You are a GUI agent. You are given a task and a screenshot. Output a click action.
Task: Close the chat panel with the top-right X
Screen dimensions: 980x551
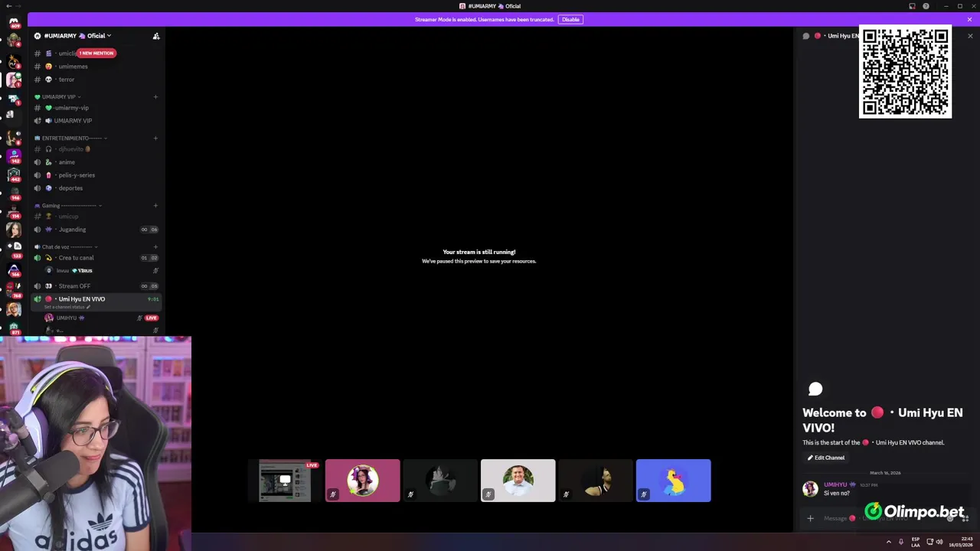pos(970,36)
